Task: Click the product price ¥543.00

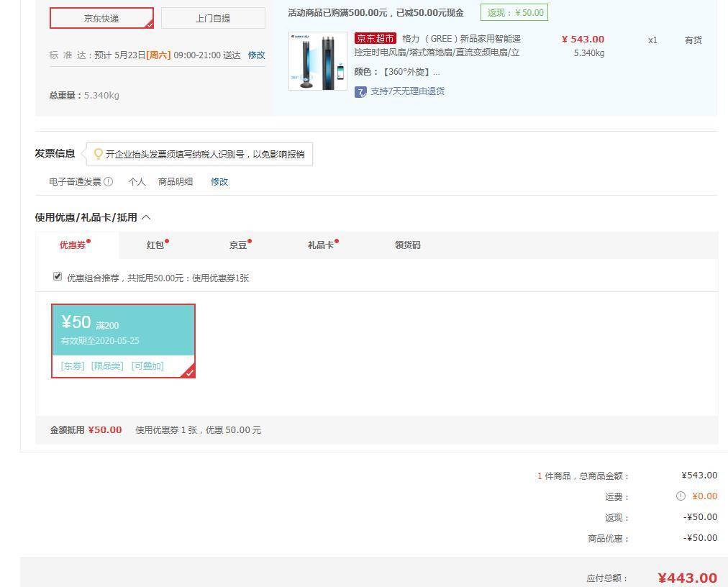Action: [583, 40]
